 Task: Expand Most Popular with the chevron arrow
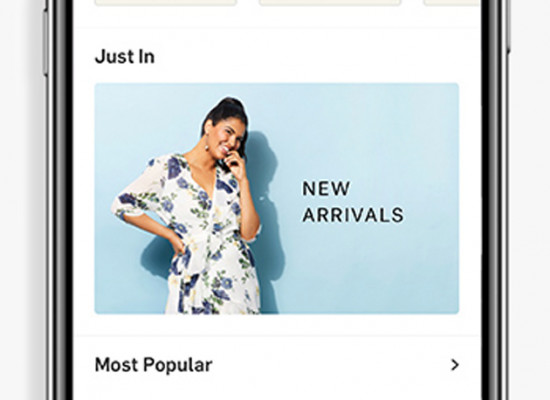click(455, 365)
